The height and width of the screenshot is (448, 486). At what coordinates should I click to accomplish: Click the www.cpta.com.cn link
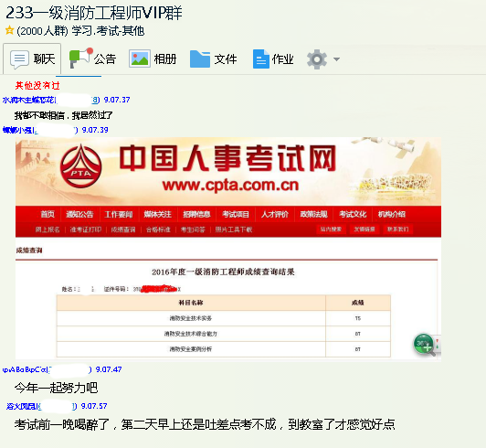230,186
